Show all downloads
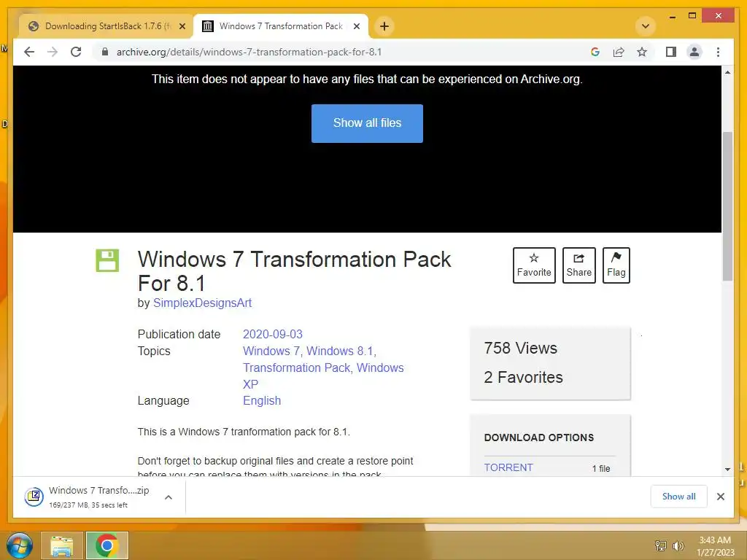Viewport: 747px width, 560px height. click(678, 497)
